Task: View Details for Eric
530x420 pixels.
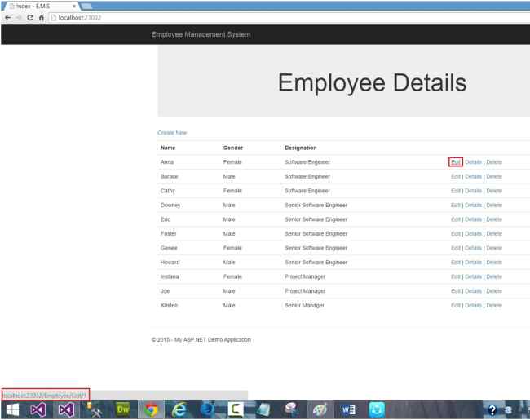Action: tap(473, 219)
